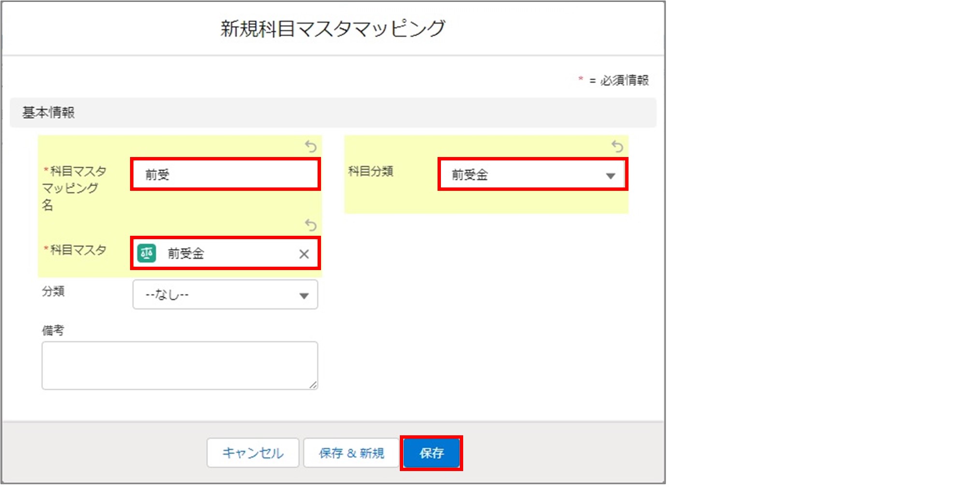Click the キャンセル button
The width and height of the screenshot is (980, 487).
[x=253, y=453]
